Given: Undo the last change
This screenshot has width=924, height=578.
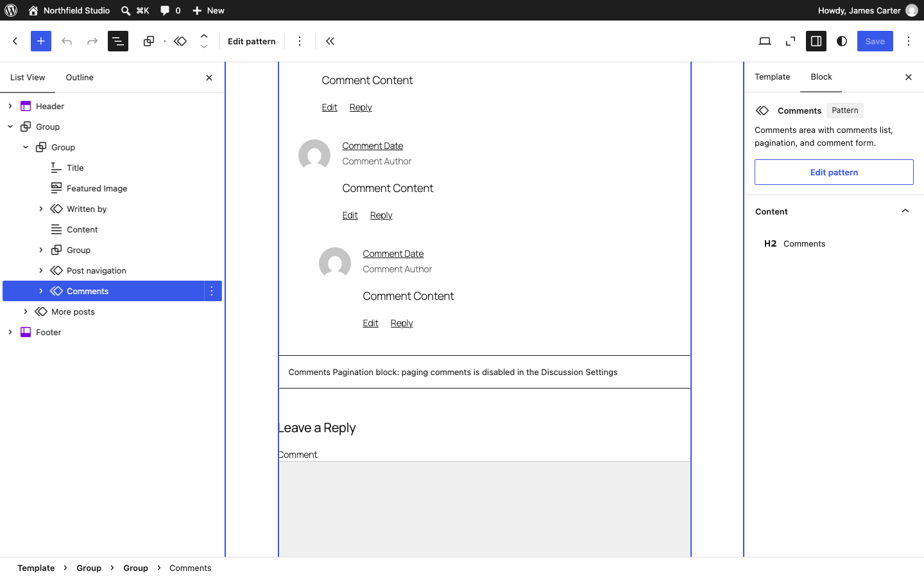Looking at the screenshot, I should [67, 41].
